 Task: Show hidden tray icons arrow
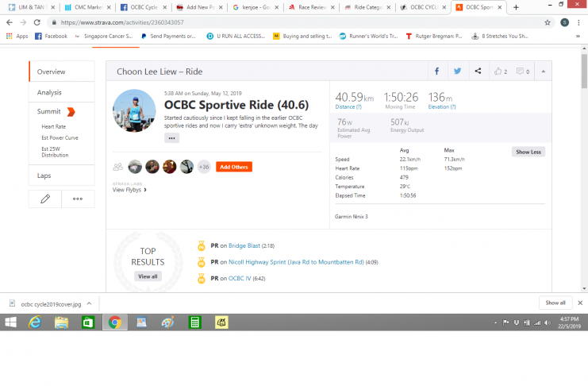pyautogui.click(x=496, y=322)
